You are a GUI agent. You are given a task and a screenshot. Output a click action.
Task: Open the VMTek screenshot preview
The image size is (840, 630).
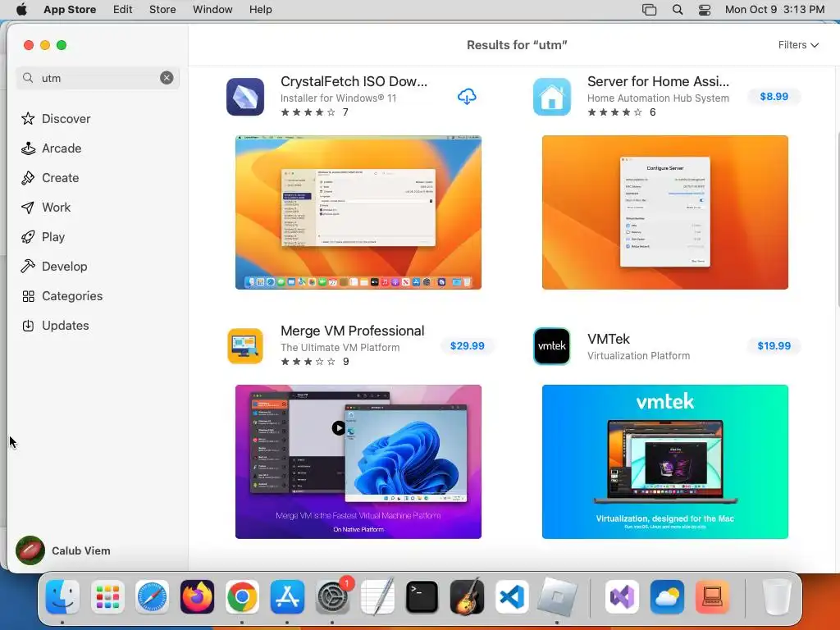(664, 462)
